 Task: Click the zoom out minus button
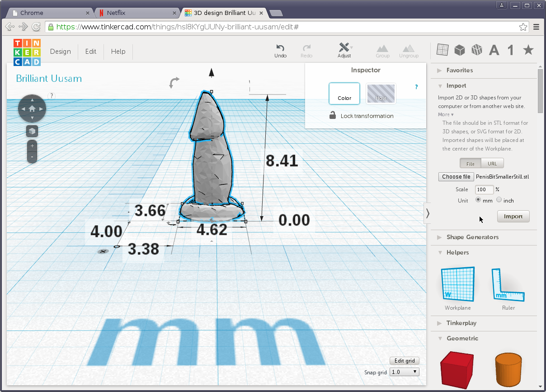coord(32,157)
